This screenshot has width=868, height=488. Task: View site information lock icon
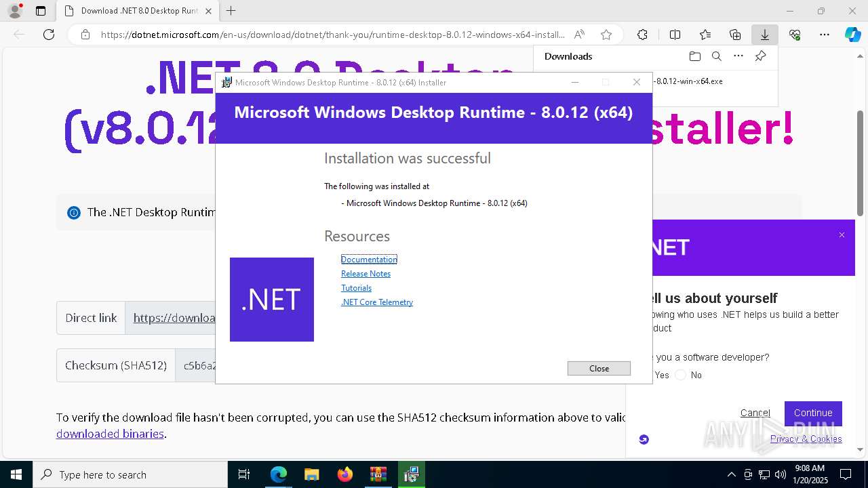85,35
